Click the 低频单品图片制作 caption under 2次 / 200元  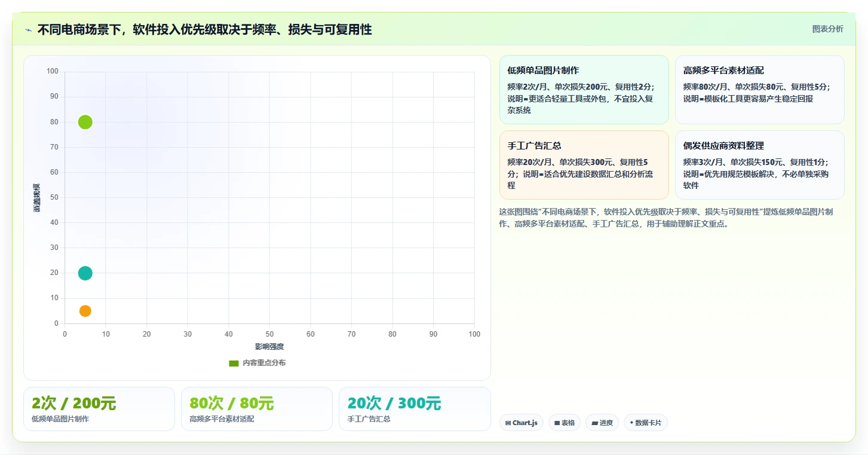coord(60,419)
